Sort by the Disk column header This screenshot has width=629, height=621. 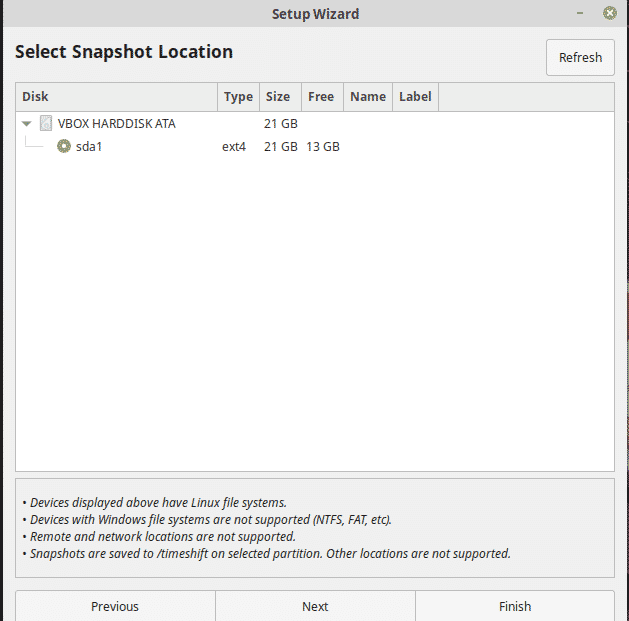pyautogui.click(x=117, y=97)
